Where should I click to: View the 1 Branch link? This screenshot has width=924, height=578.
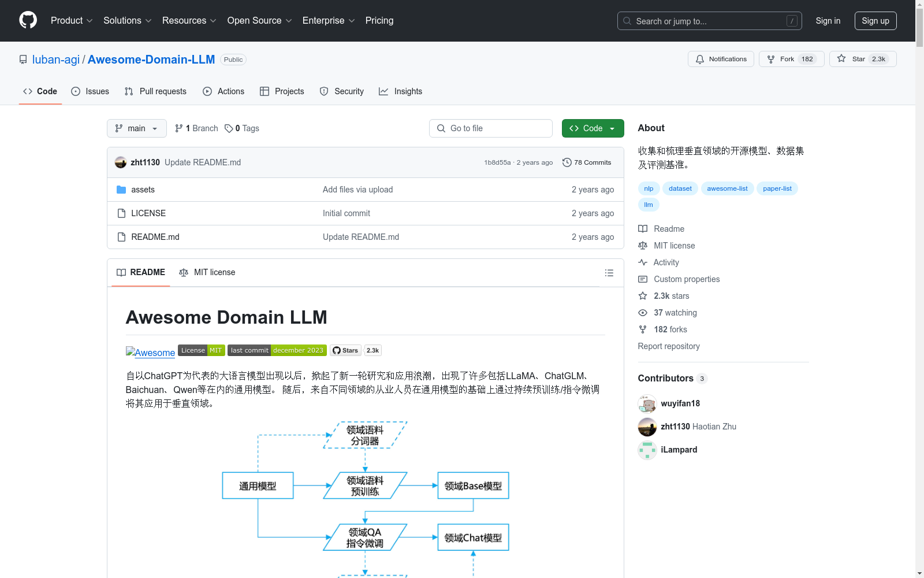(x=196, y=128)
